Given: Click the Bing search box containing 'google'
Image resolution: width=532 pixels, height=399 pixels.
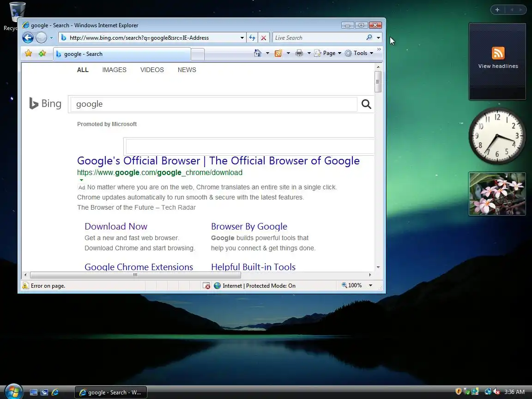Looking at the screenshot, I should pyautogui.click(x=214, y=104).
